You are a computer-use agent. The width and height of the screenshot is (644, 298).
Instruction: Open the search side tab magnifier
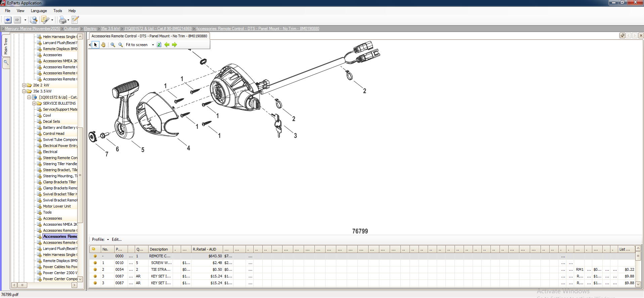coord(6,62)
